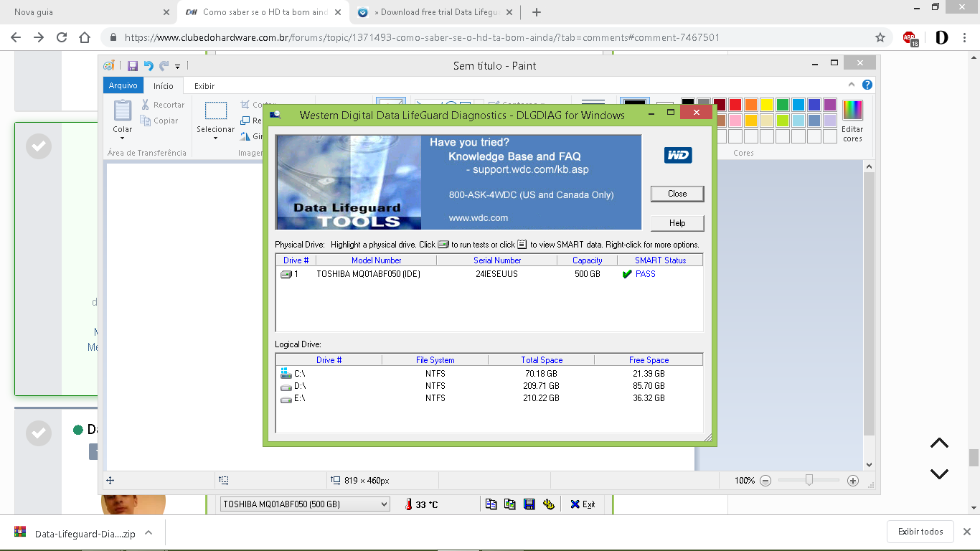Click the Paint undo arrow
The image size is (980, 551).
click(x=149, y=66)
